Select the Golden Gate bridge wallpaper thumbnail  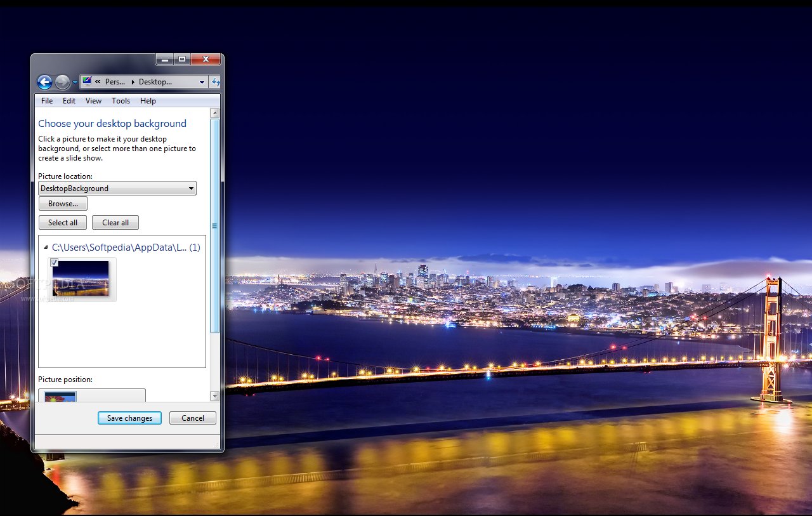tap(81, 278)
